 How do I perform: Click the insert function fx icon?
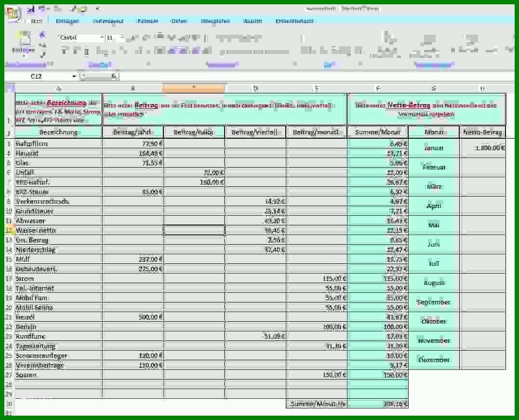[x=113, y=77]
